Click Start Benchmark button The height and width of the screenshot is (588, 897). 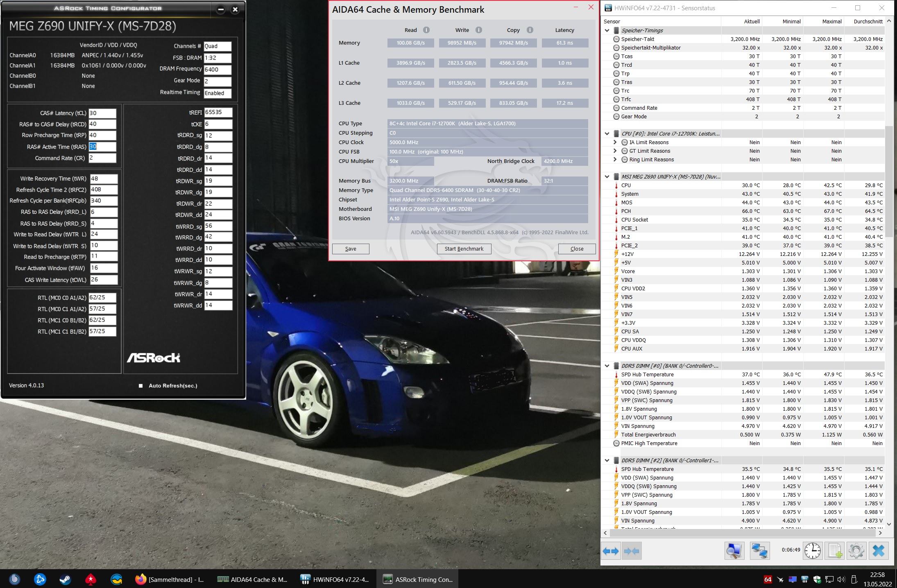coord(464,249)
